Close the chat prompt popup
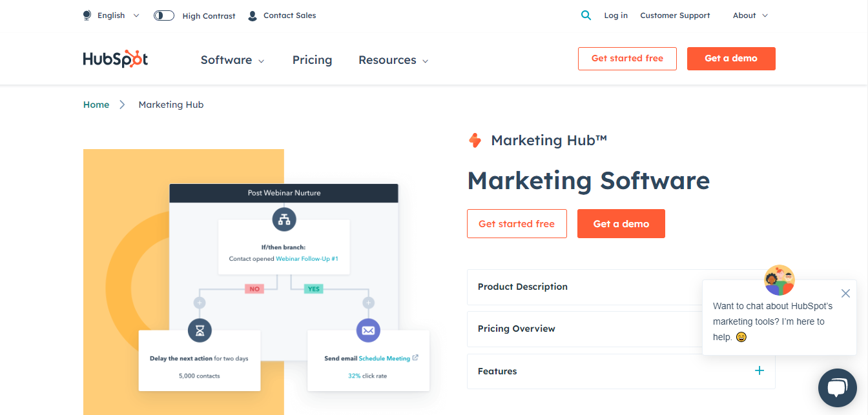Viewport: 868px width, 415px height. click(x=845, y=293)
